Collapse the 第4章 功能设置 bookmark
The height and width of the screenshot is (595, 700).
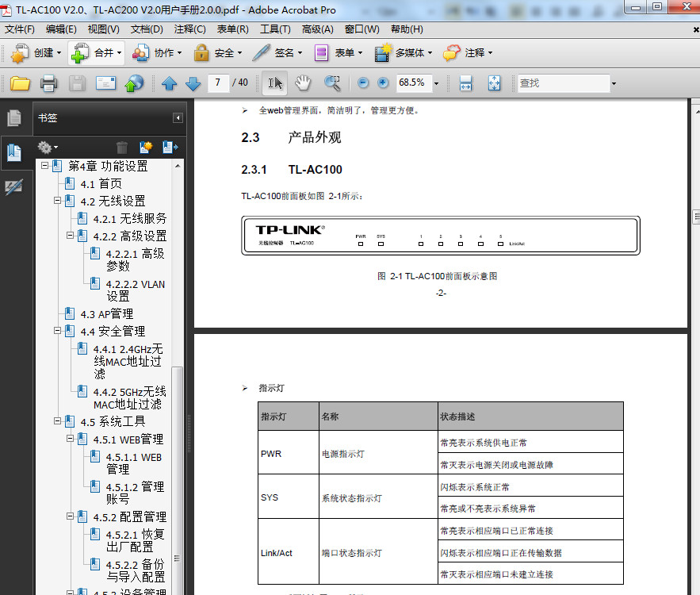pyautogui.click(x=45, y=167)
